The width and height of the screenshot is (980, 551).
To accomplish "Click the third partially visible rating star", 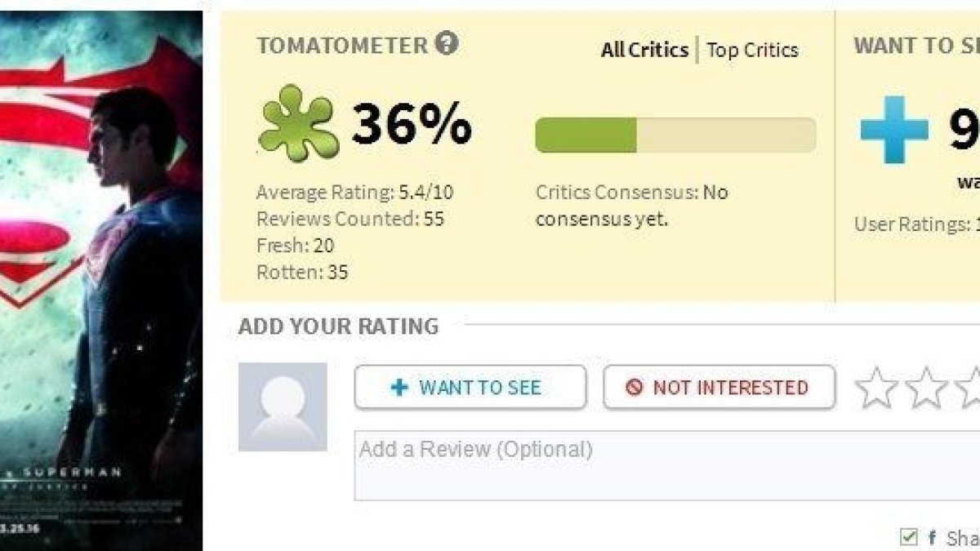I will click(969, 388).
